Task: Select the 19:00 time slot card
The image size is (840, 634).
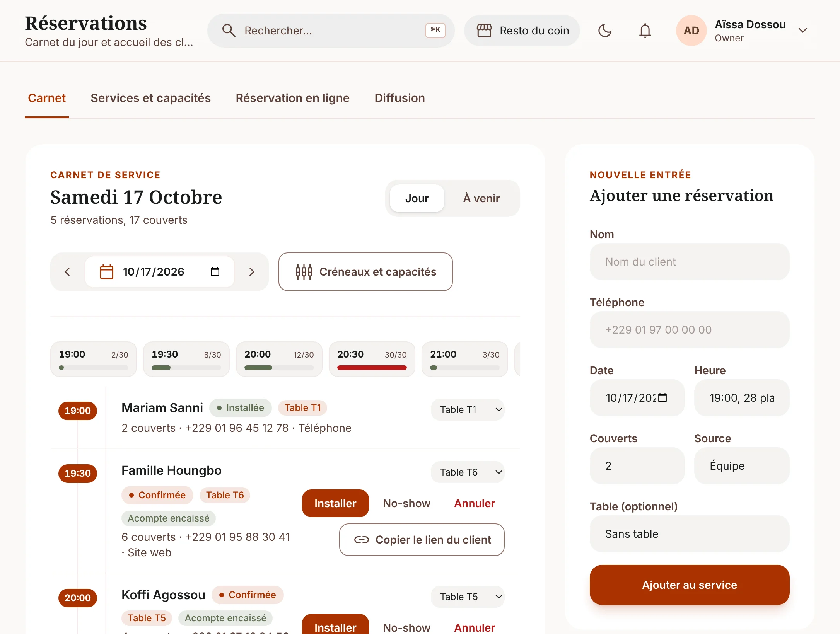Action: [x=93, y=359]
